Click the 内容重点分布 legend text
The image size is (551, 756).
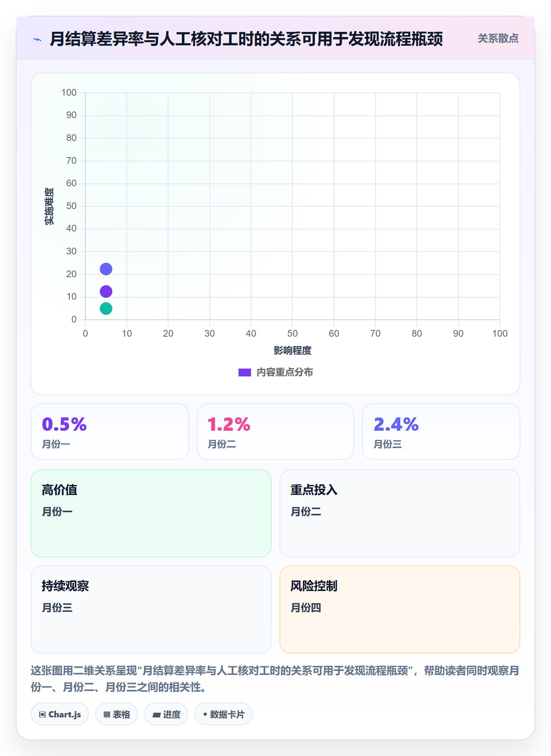[285, 372]
